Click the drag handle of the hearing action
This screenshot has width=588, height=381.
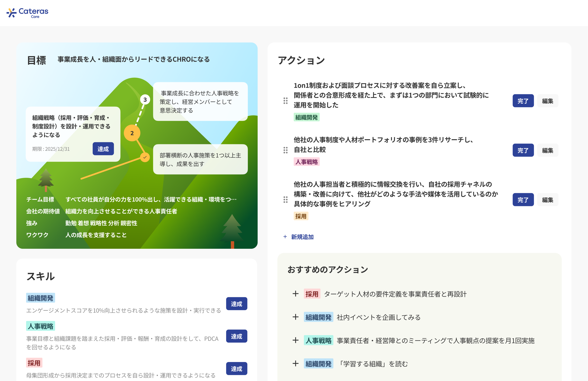[x=286, y=199]
